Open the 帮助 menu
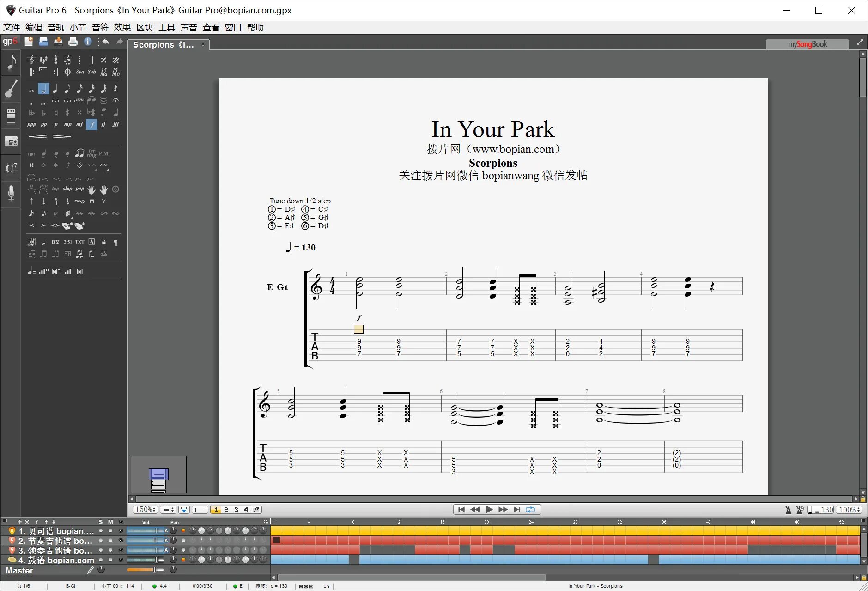The width and height of the screenshot is (868, 591). (x=255, y=28)
